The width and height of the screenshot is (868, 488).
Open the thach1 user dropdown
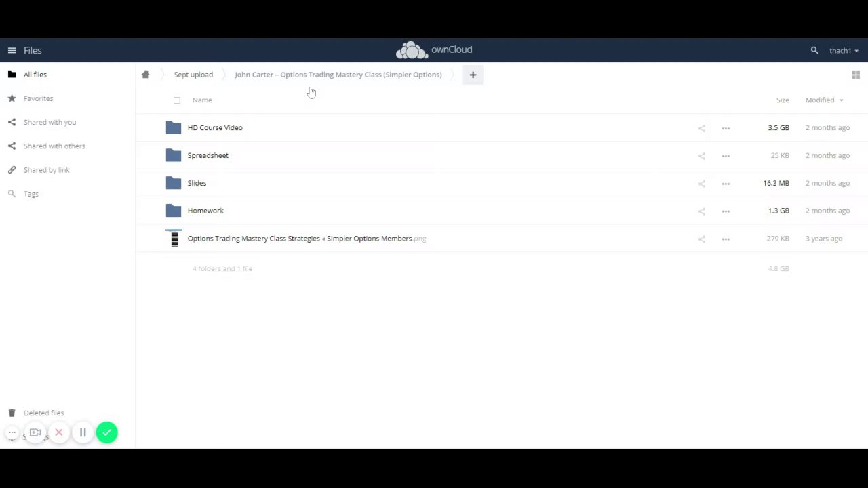point(844,50)
